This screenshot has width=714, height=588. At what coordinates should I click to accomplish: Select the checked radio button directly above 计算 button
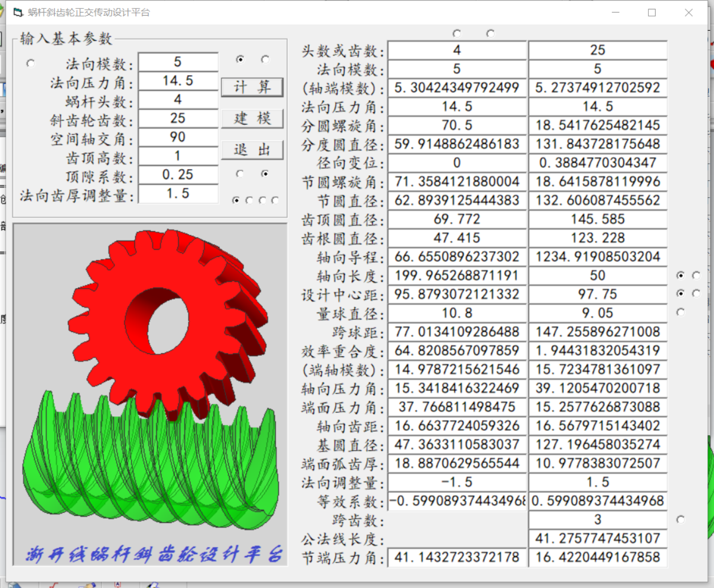point(240,59)
